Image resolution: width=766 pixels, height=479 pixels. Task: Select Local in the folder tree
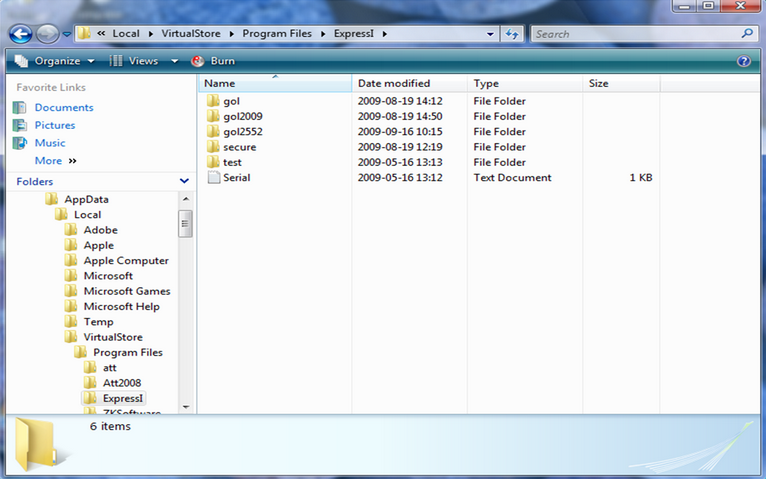(87, 215)
